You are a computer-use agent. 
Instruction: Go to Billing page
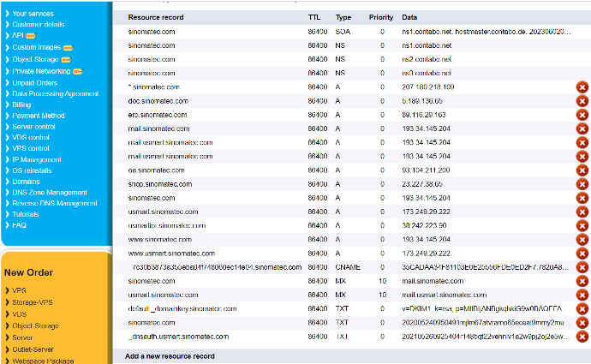[x=21, y=104]
